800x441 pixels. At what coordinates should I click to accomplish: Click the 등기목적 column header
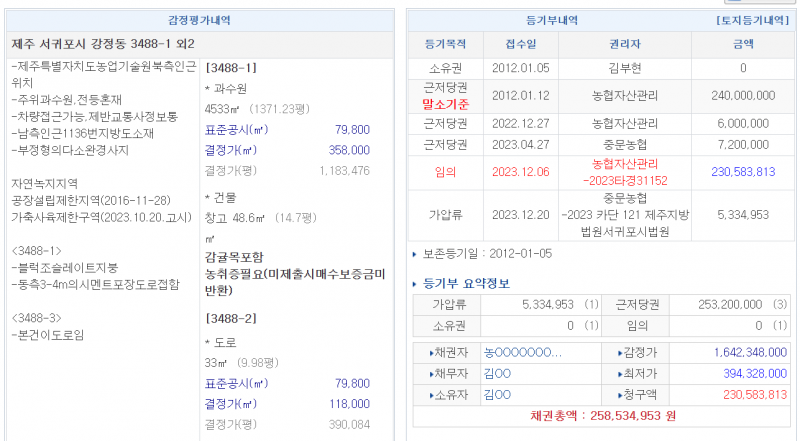pos(446,44)
